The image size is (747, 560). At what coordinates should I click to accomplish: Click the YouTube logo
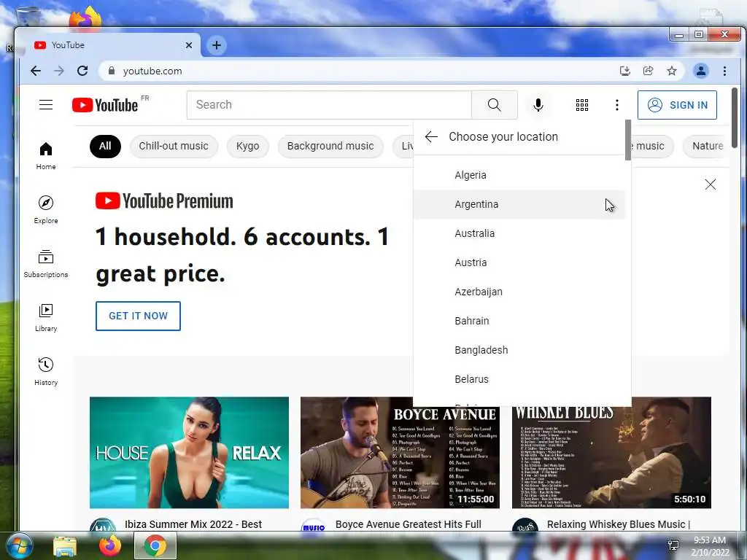click(105, 105)
